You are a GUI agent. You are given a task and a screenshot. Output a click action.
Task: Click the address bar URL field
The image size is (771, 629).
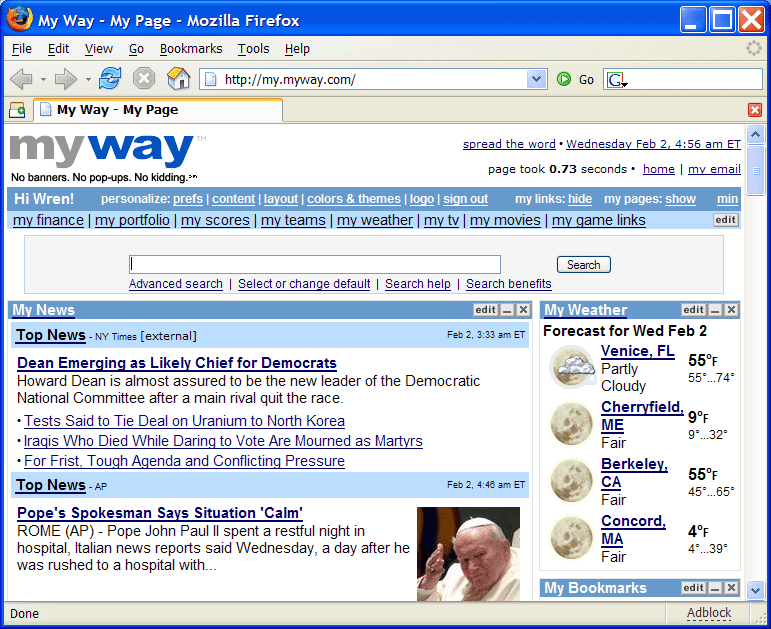[x=374, y=79]
